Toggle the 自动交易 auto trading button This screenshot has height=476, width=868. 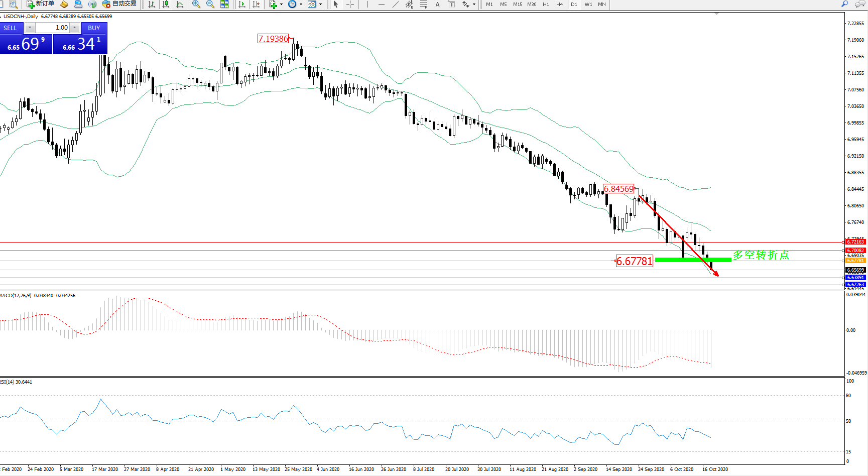pyautogui.click(x=119, y=4)
